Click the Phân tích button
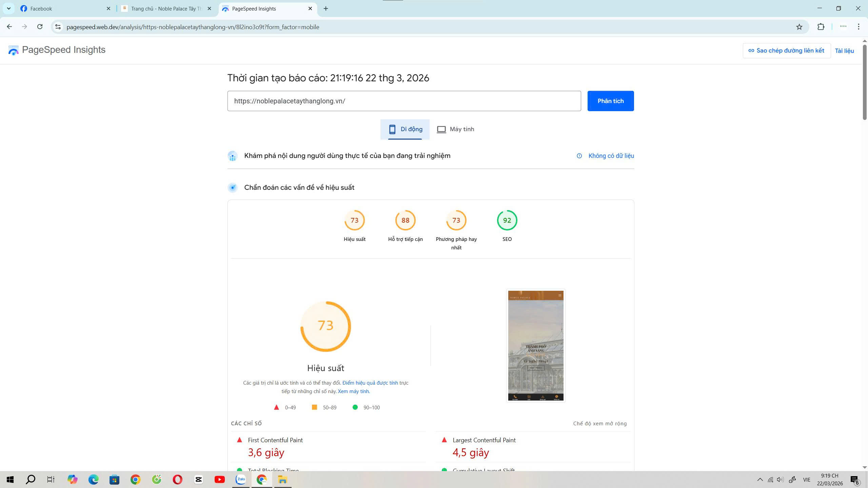 point(610,101)
